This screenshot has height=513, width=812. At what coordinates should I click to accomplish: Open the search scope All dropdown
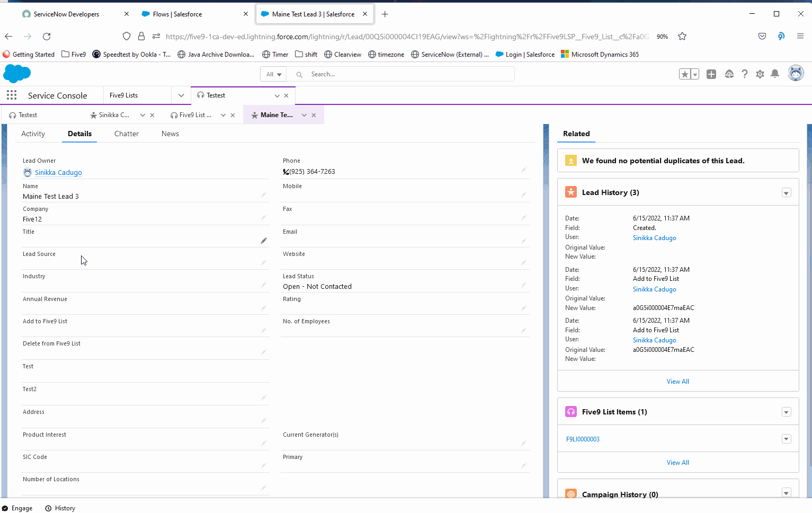273,74
